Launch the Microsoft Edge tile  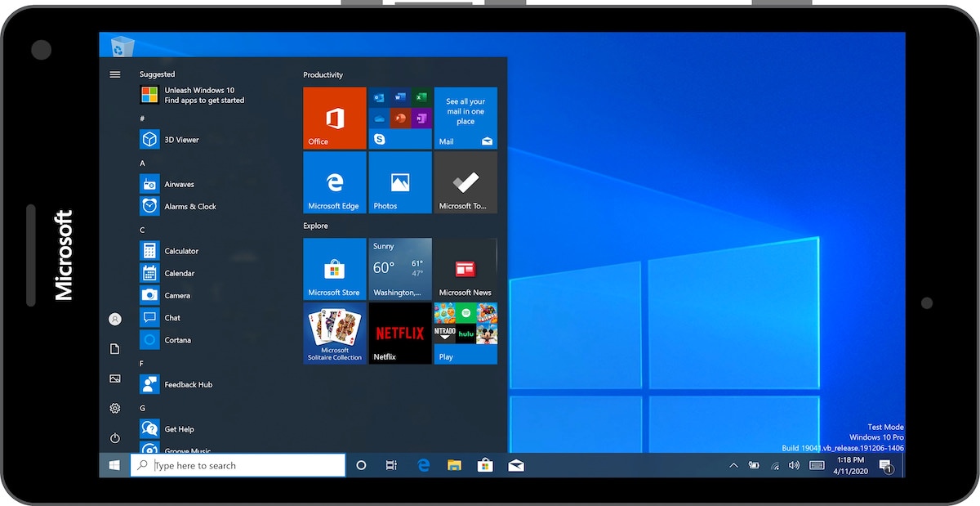(335, 182)
